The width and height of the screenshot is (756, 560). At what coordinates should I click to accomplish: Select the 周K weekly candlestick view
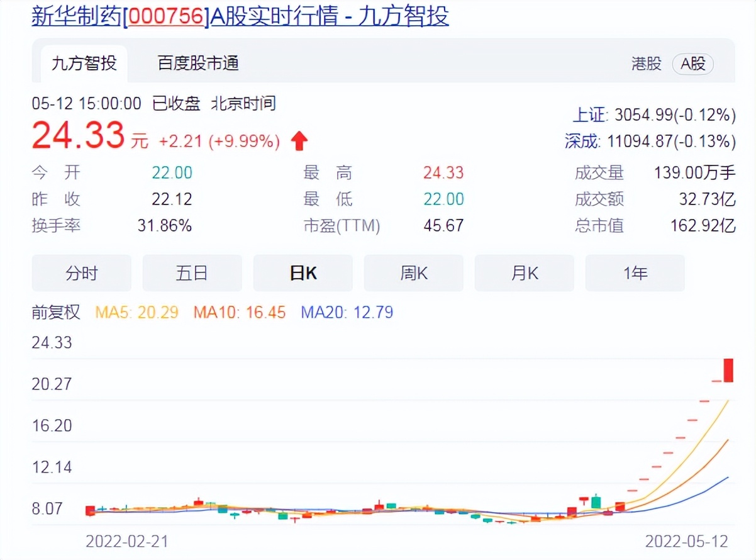tap(413, 273)
